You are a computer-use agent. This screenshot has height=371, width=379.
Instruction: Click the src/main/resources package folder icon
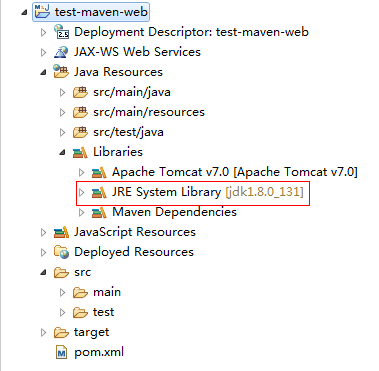[x=80, y=112]
